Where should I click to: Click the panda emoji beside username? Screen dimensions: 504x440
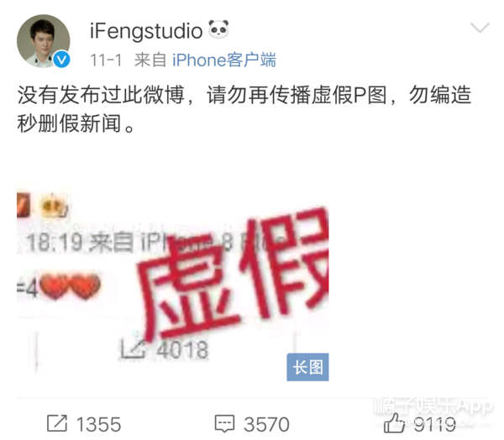[218, 29]
